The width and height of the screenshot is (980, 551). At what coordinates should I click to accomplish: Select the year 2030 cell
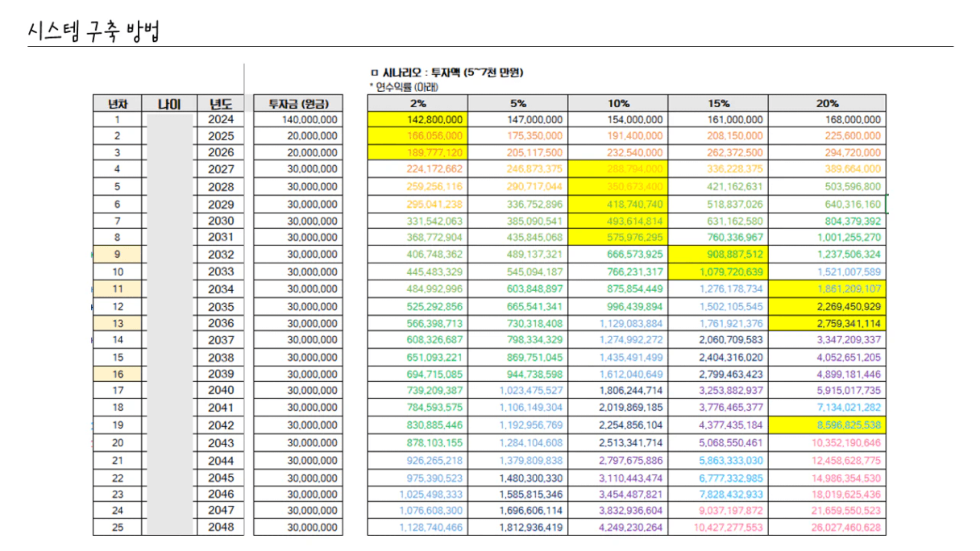[x=220, y=221]
